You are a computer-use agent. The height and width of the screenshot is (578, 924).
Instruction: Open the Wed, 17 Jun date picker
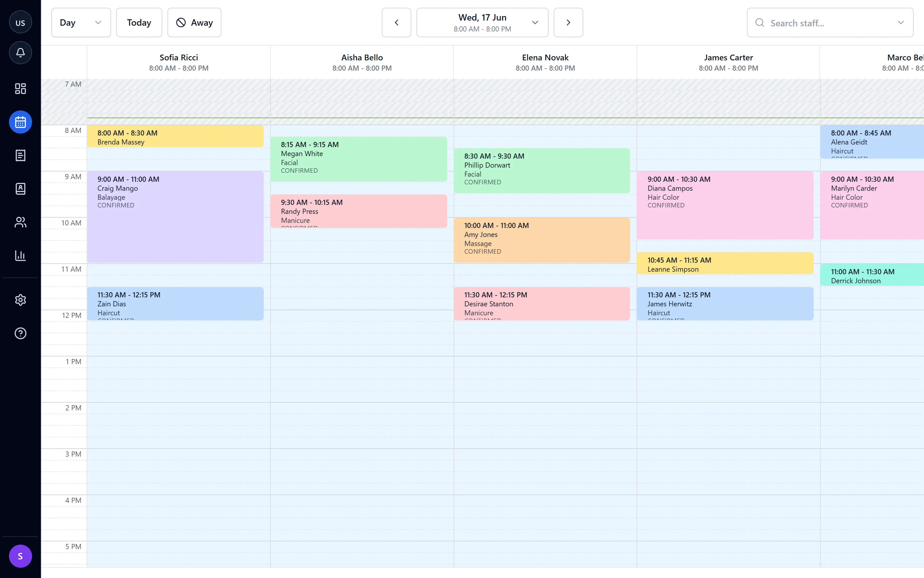[x=482, y=22]
